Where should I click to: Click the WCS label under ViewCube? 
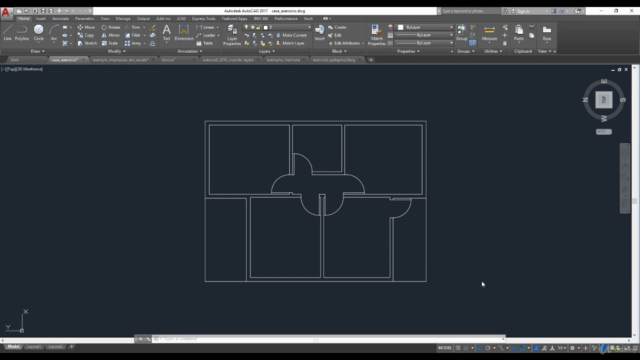pyautogui.click(x=604, y=132)
